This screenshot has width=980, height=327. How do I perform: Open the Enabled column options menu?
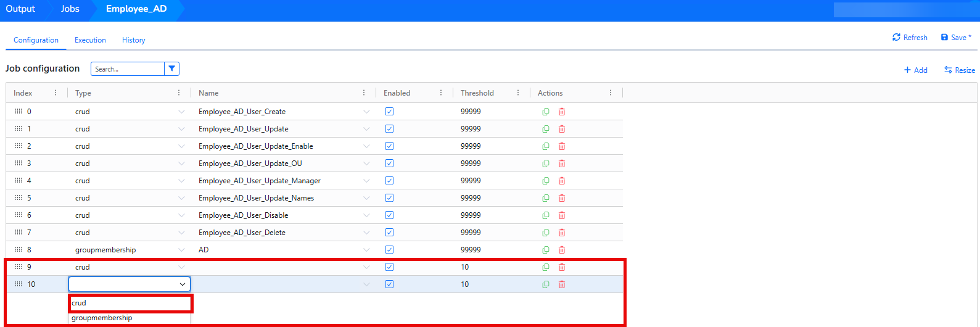441,93
